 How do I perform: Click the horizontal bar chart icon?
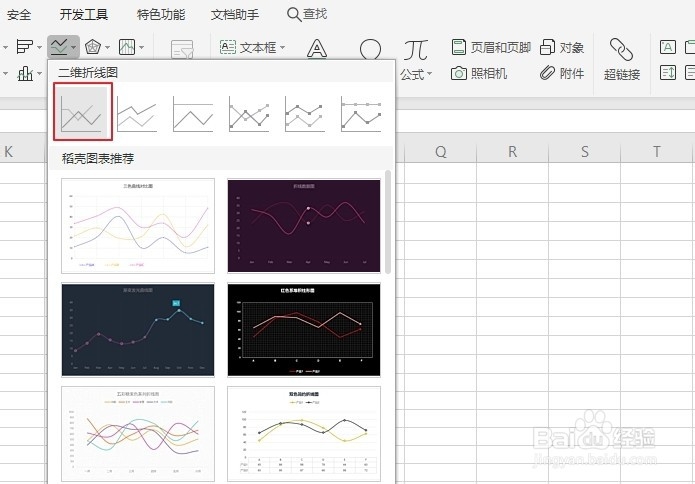(x=24, y=47)
